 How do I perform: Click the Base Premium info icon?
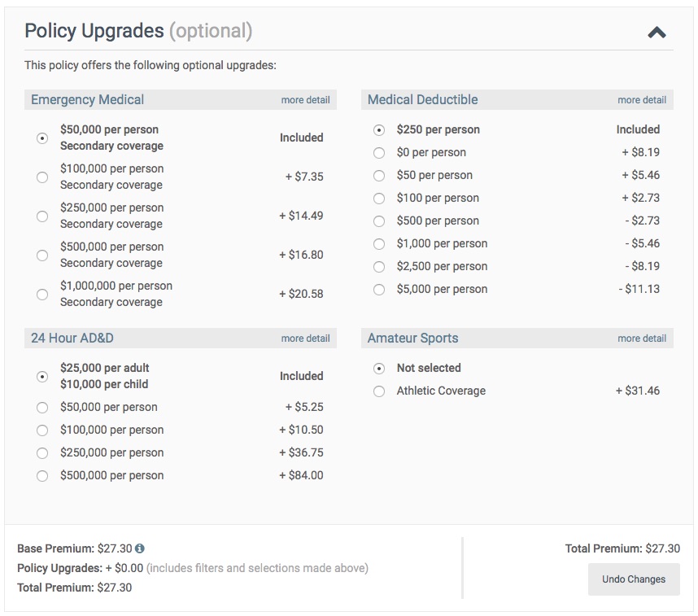pyautogui.click(x=140, y=548)
